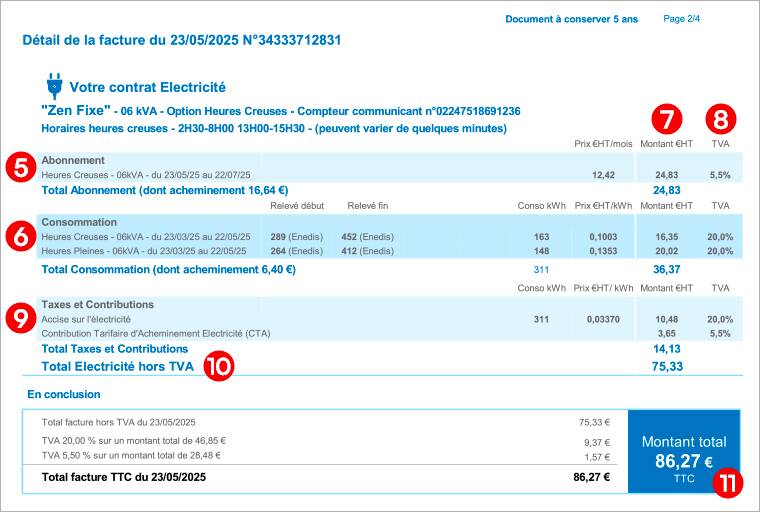Click 'Abonnement' section heading
The image size is (760, 512).
(73, 160)
